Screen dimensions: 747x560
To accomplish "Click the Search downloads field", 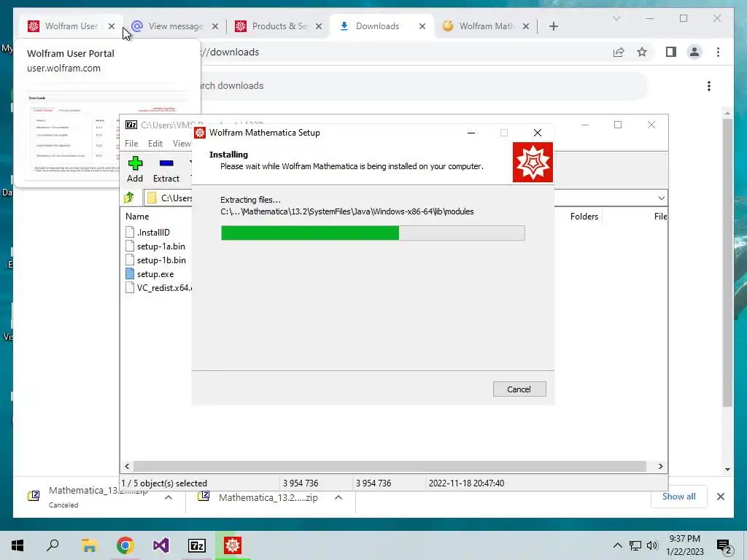I will [424, 86].
